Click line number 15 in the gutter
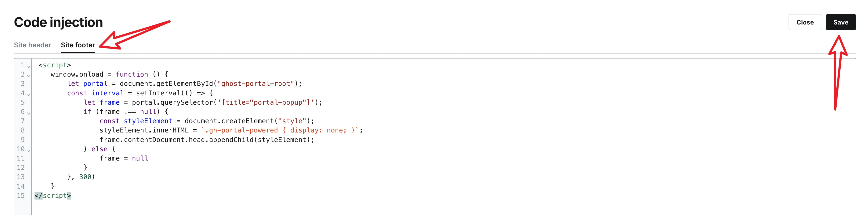This screenshot has height=215, width=868. [x=21, y=195]
